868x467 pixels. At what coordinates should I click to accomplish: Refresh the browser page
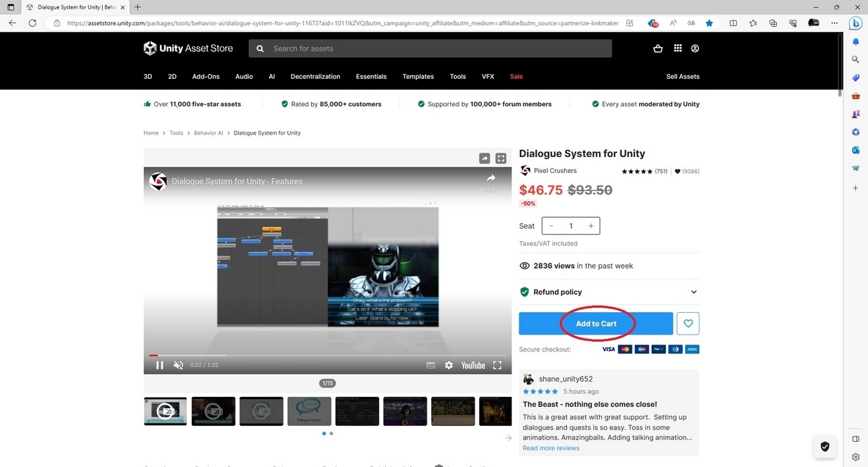(x=33, y=23)
